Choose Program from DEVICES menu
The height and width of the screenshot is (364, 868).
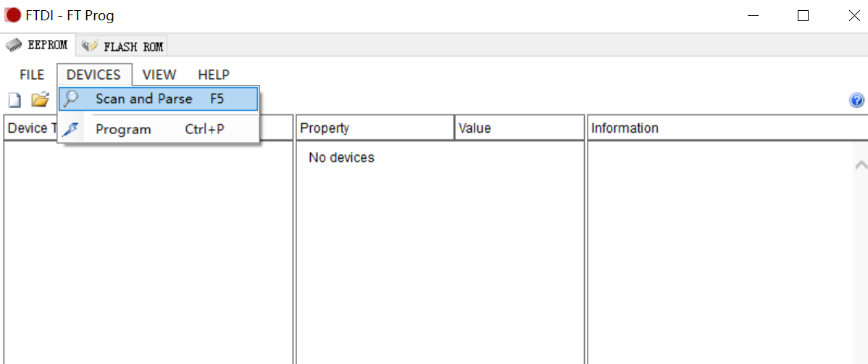click(x=159, y=129)
